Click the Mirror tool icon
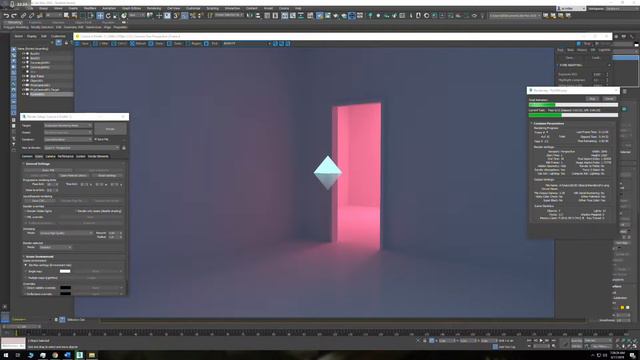This screenshot has height=360, width=640. (249, 16)
